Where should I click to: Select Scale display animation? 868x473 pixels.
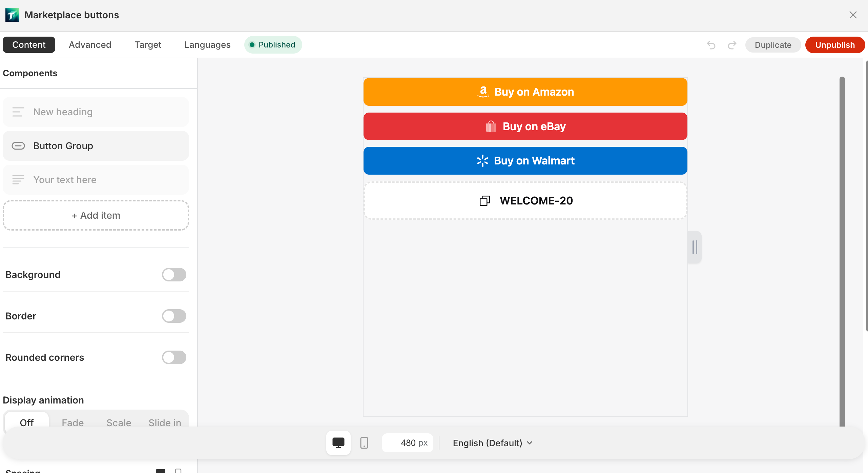[119, 422]
